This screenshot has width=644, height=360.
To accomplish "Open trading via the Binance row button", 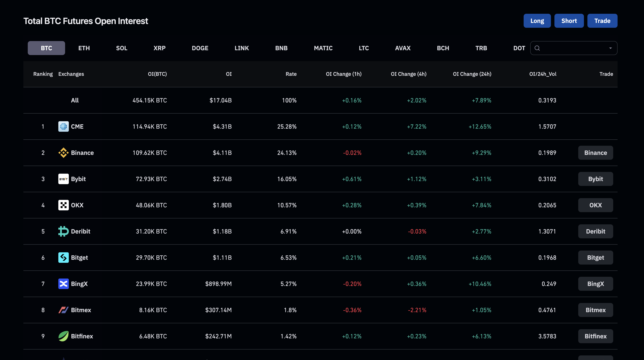I will tap(596, 152).
